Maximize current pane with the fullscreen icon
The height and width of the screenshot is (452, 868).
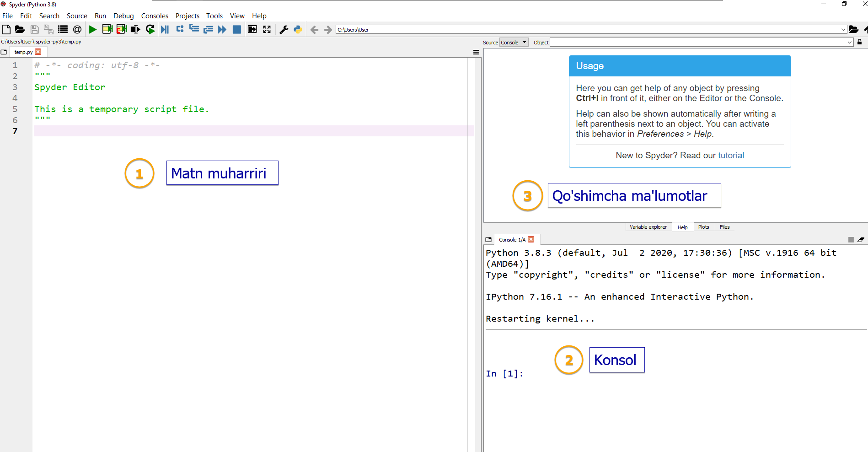pyautogui.click(x=267, y=30)
